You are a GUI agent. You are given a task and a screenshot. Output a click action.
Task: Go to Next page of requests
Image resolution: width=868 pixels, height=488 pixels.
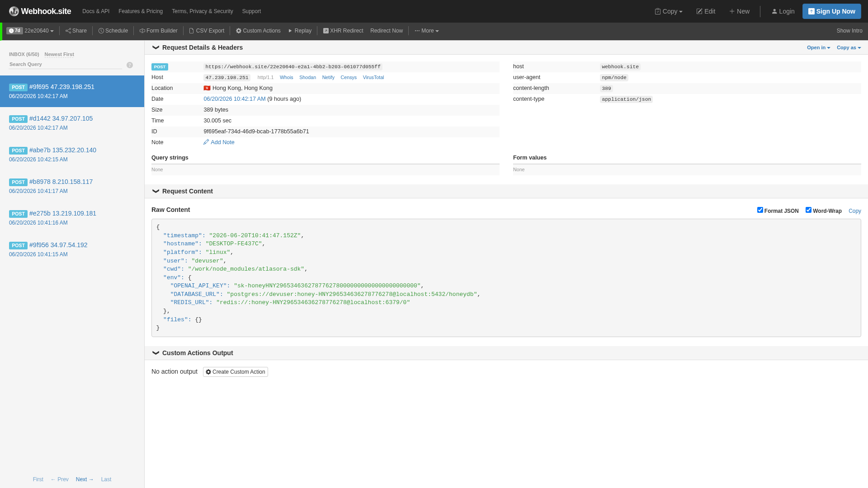(x=85, y=479)
